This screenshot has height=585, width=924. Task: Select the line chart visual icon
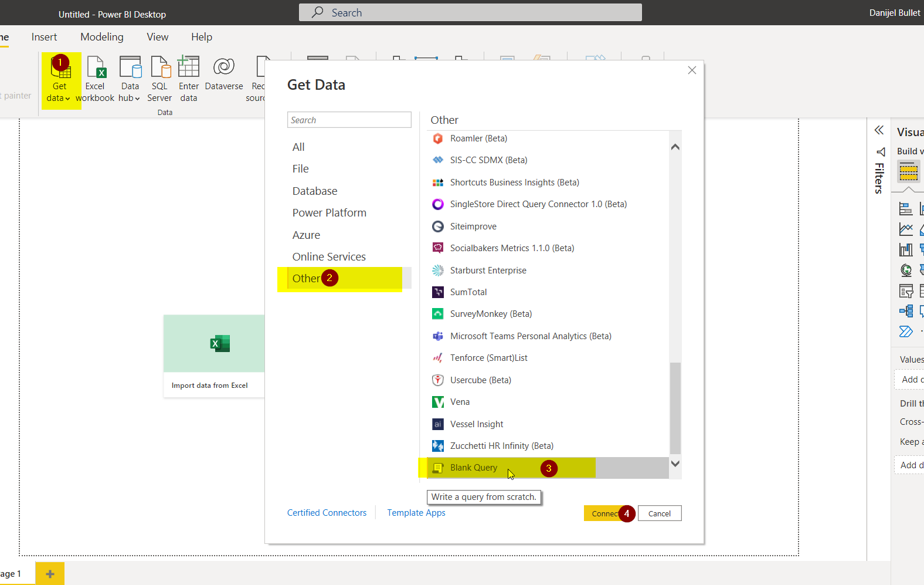[906, 229]
